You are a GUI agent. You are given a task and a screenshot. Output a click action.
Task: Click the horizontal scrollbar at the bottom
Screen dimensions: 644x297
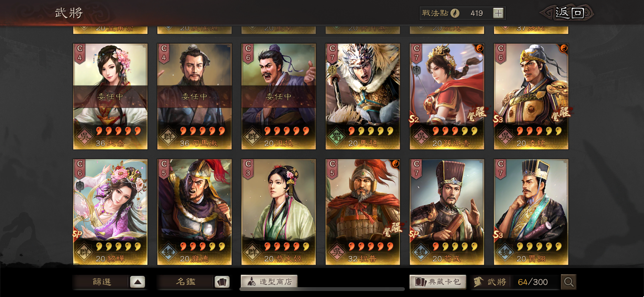click(322, 289)
